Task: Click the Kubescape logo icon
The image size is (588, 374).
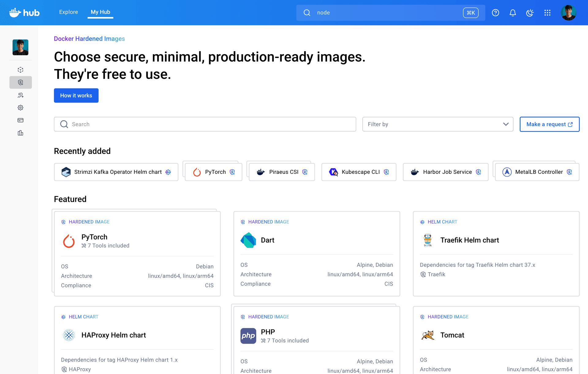Action: (x=334, y=172)
